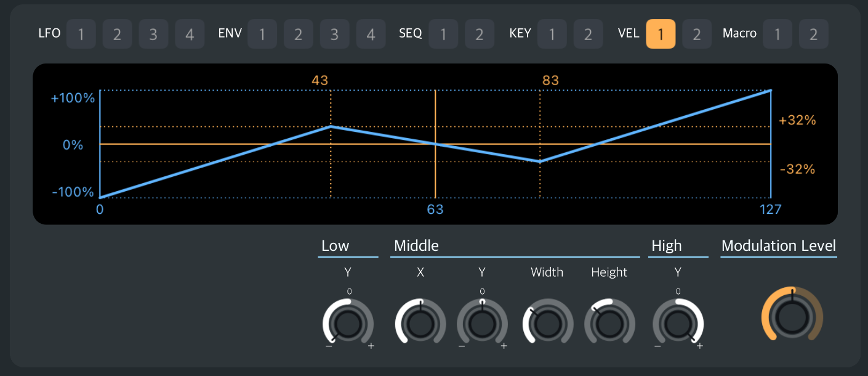Click the Middle Height knob

pyautogui.click(x=609, y=321)
